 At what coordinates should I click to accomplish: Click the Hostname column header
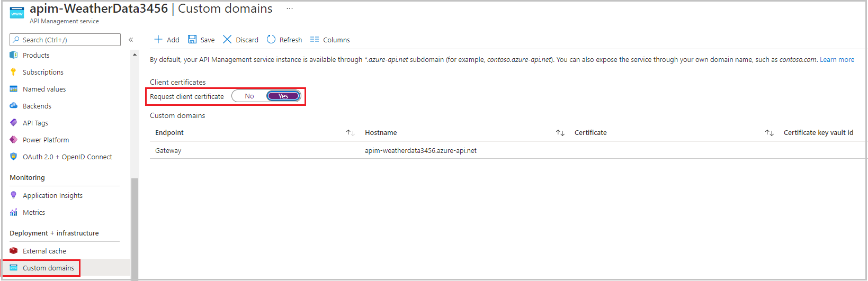(381, 132)
